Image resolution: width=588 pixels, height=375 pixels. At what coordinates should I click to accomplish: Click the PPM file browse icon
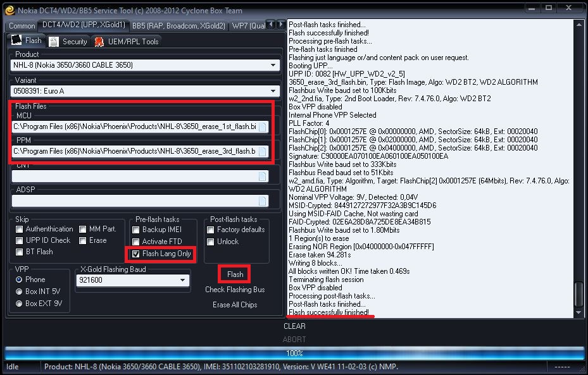(x=263, y=152)
